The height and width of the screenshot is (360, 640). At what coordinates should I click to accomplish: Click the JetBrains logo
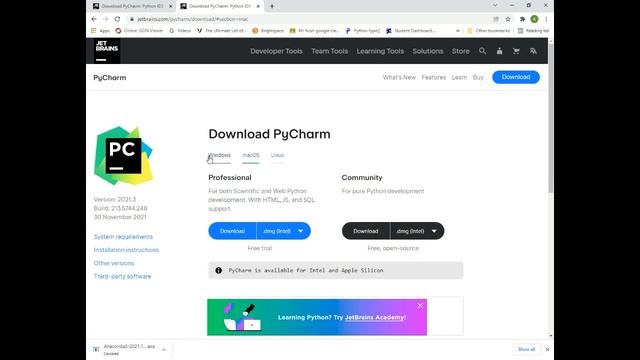(x=107, y=51)
